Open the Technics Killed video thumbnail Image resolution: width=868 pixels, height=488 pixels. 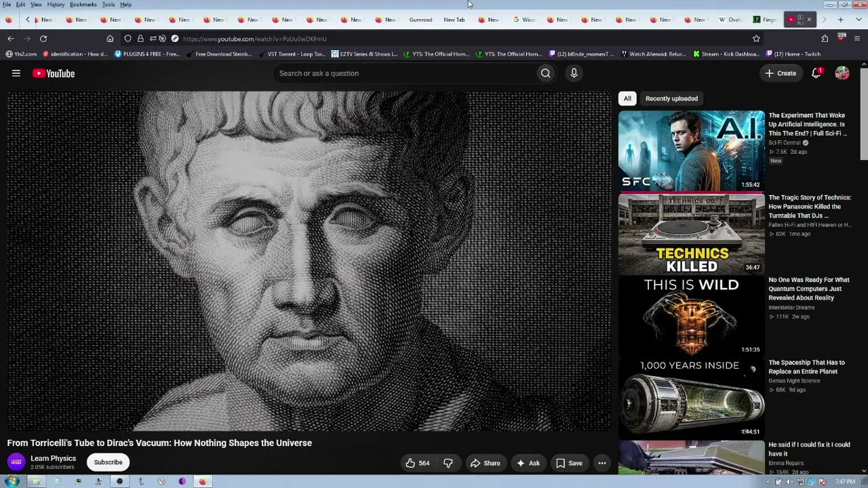click(691, 234)
